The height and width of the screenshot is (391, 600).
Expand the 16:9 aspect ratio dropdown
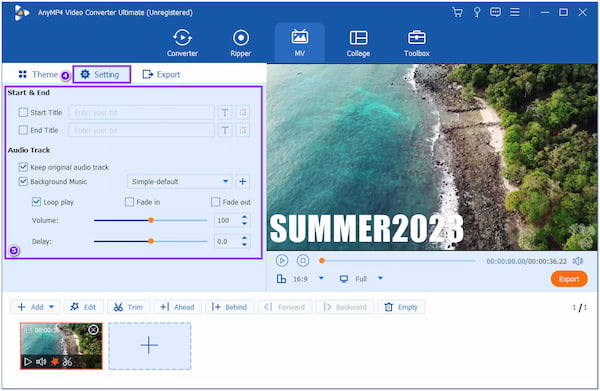click(321, 279)
